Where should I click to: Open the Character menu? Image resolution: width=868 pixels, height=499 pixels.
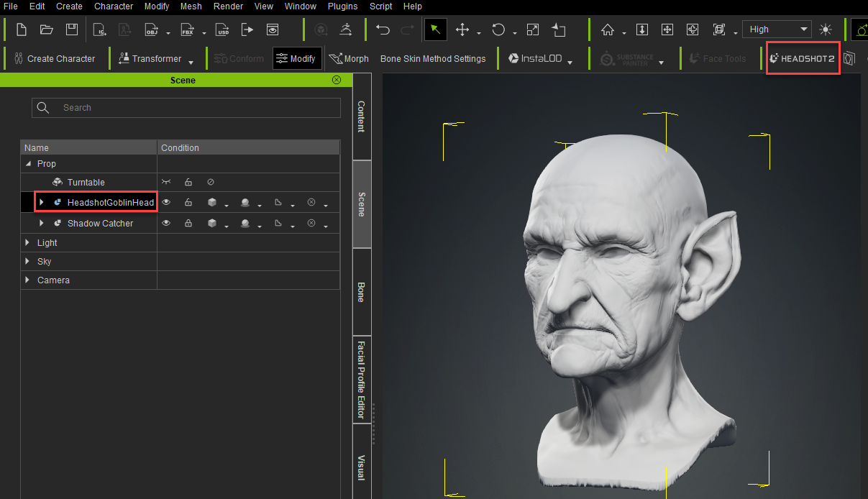pos(114,6)
